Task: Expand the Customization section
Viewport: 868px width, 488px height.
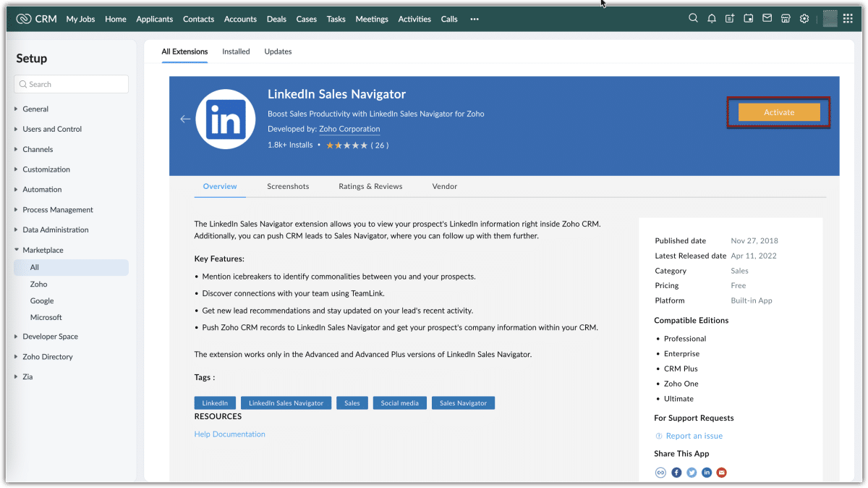Action: [46, 169]
